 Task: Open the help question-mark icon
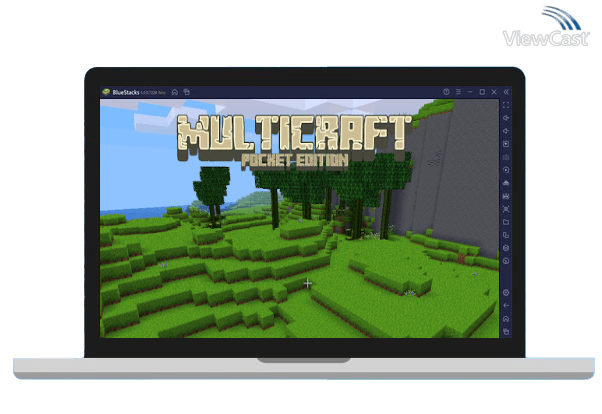(x=446, y=92)
